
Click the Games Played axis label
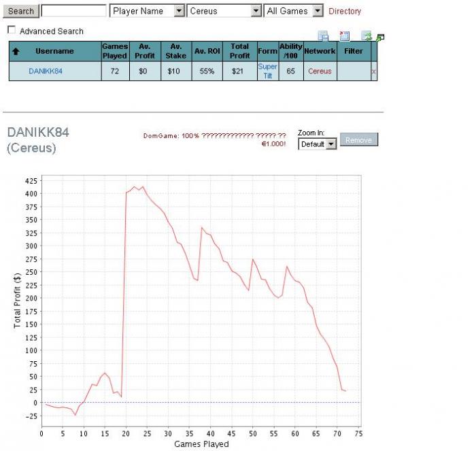[201, 444]
